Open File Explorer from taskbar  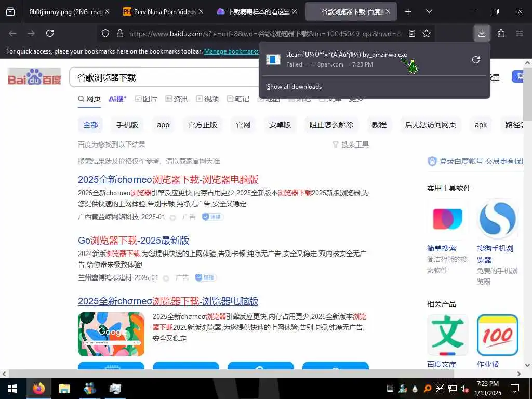coord(64,389)
